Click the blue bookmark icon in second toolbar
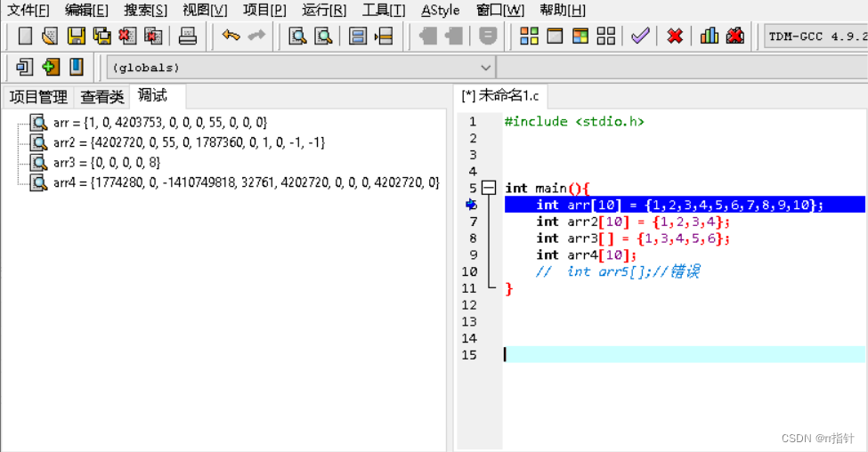The height and width of the screenshot is (452, 868). [x=76, y=67]
